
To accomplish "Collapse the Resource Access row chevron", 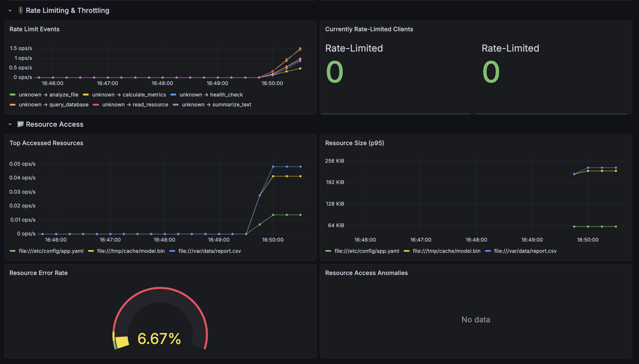I will pos(10,124).
